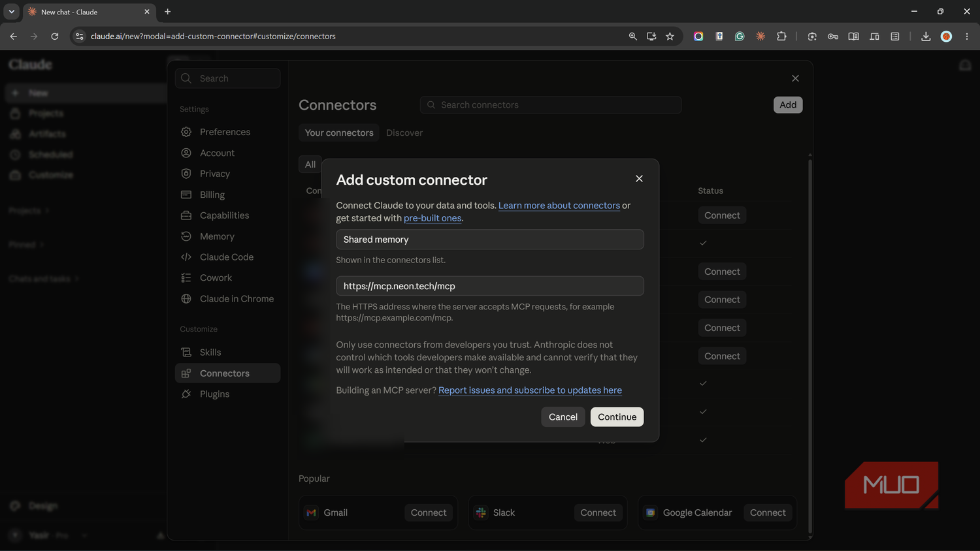Close the settings modal with the X

(795, 78)
